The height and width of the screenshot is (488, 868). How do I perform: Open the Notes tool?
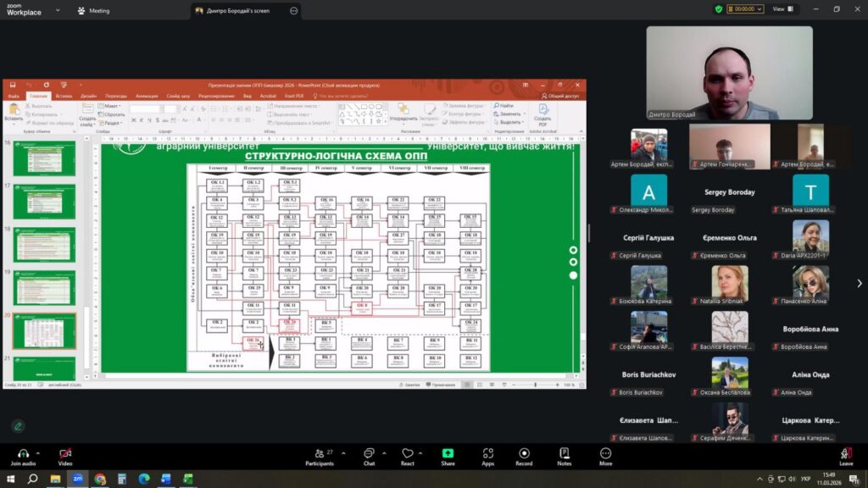[x=565, y=453]
